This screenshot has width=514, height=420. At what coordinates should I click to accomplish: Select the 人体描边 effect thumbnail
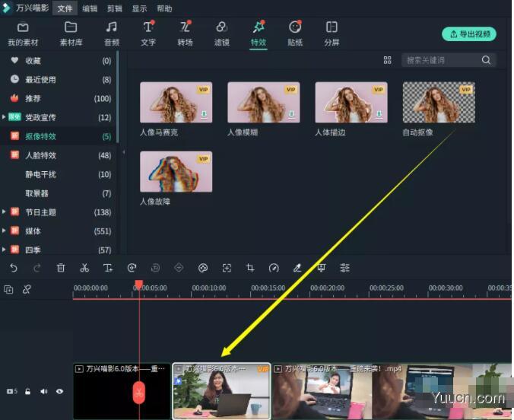(351, 103)
